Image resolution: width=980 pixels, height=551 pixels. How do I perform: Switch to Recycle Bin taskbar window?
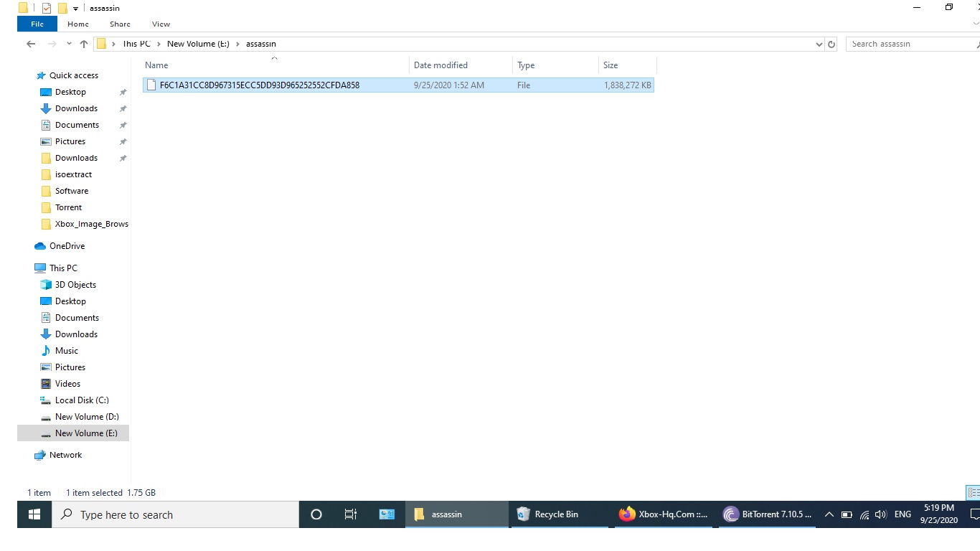[x=560, y=514]
